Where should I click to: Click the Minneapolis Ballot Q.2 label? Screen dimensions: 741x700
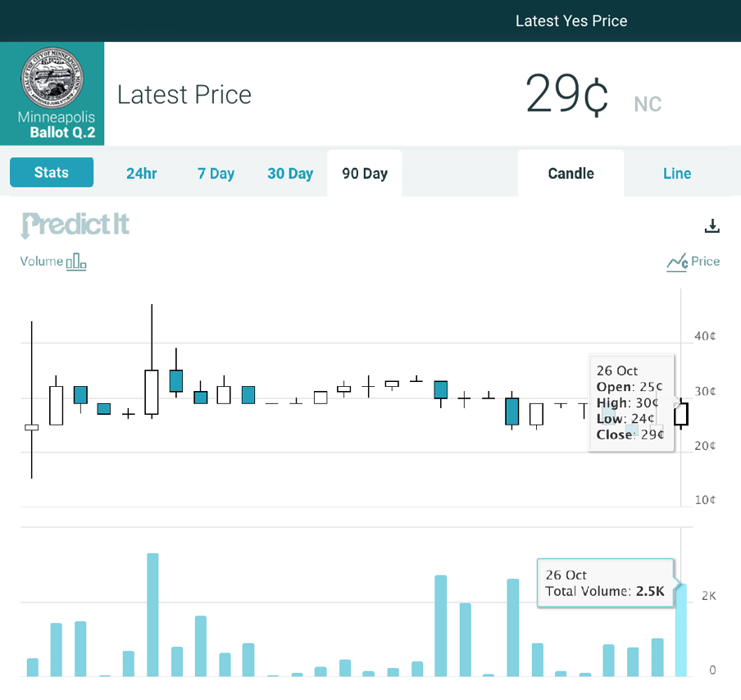click(x=56, y=125)
